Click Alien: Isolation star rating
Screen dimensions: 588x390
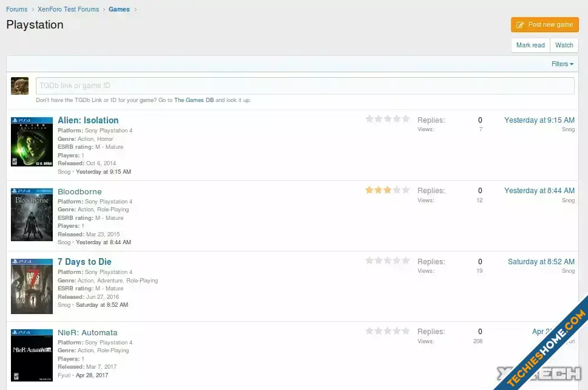coord(387,119)
